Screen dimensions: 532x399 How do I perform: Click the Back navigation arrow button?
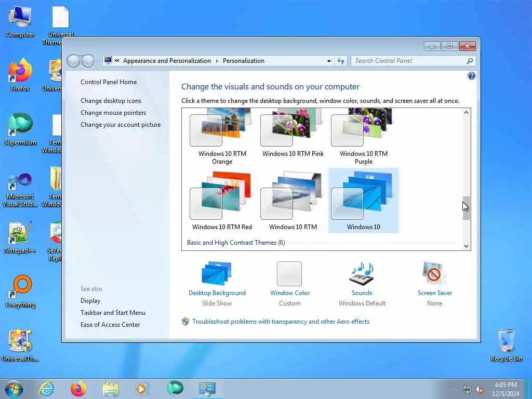[73, 61]
